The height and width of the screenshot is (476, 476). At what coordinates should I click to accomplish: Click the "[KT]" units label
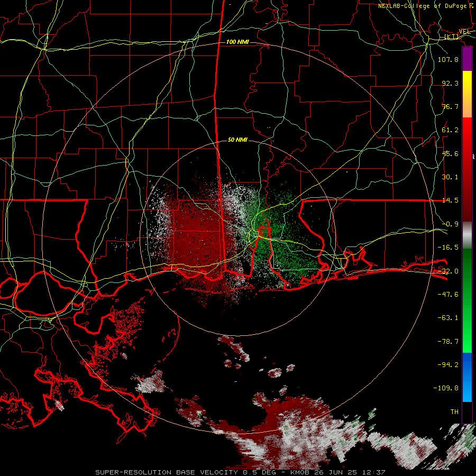[x=452, y=37]
